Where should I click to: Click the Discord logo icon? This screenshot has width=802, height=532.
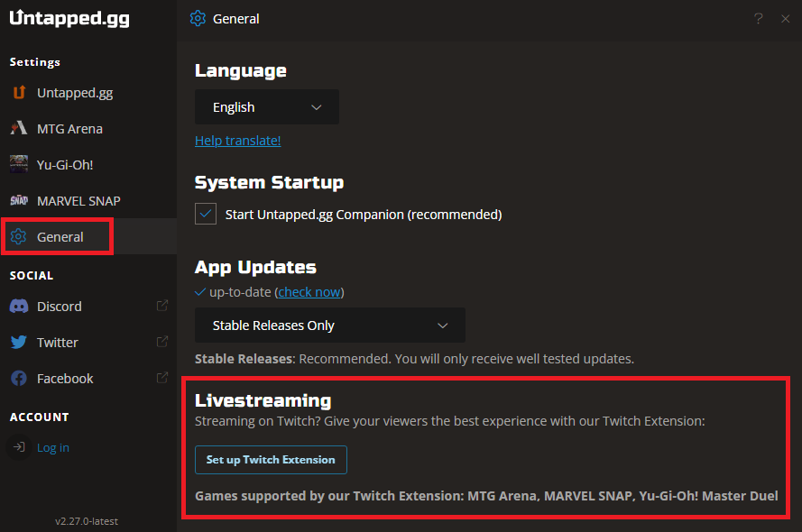(x=19, y=306)
